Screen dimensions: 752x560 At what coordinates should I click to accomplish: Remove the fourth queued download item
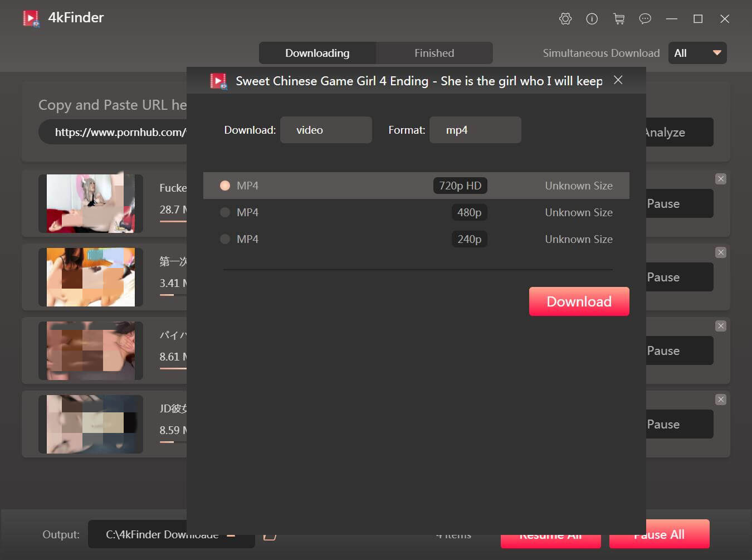pos(721,400)
